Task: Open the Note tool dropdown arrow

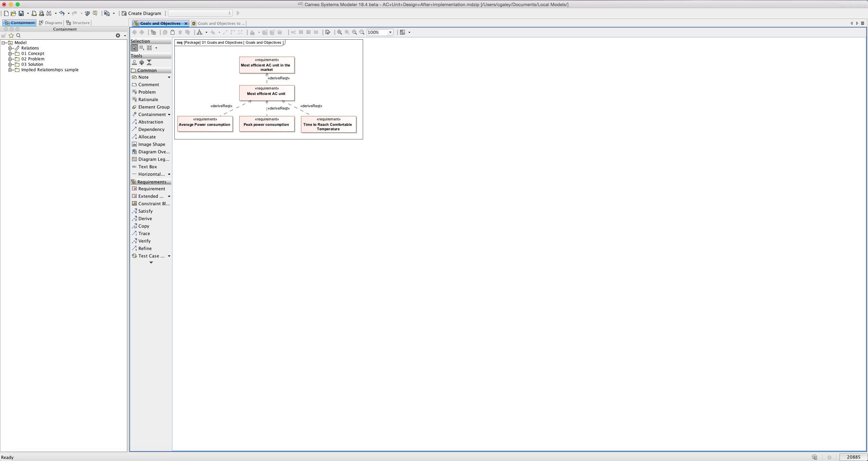Action: (169, 77)
